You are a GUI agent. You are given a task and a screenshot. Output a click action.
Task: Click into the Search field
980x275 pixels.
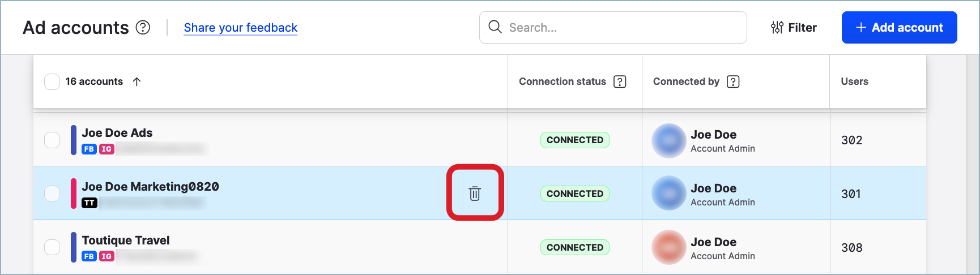613,27
